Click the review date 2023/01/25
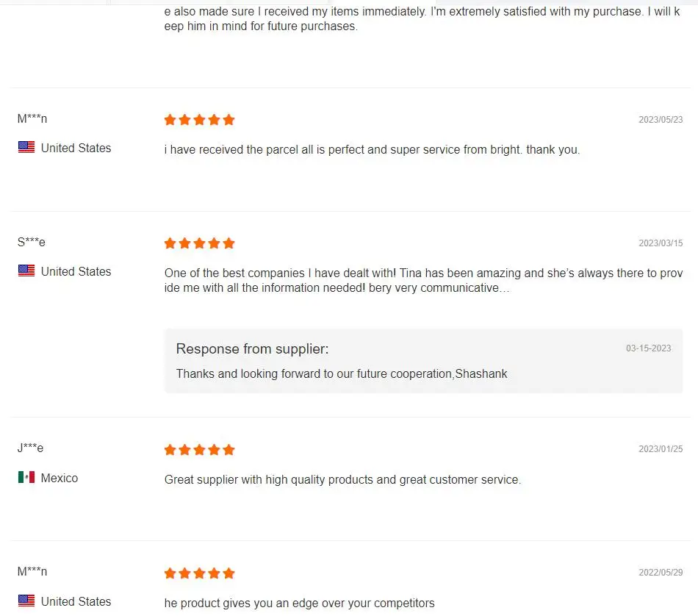 pos(661,449)
